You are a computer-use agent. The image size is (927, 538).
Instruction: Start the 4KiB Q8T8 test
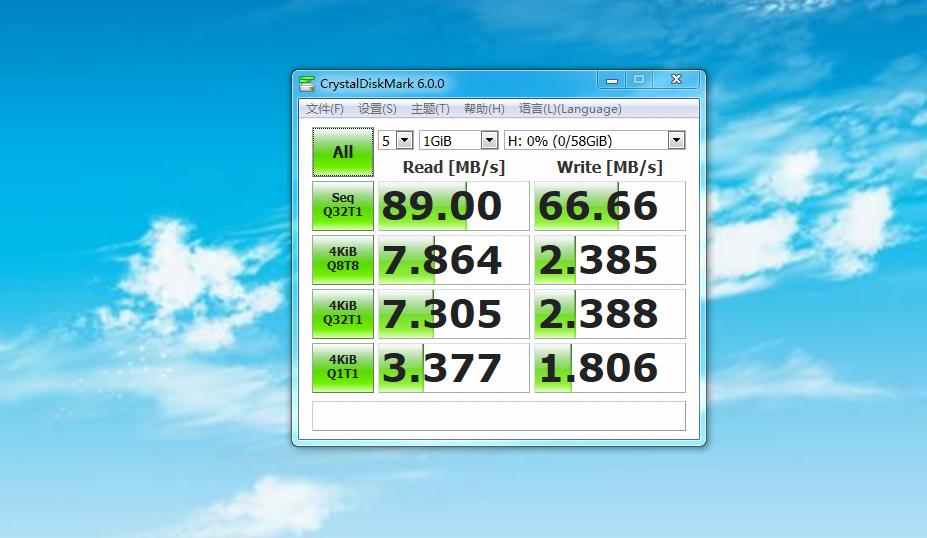pyautogui.click(x=343, y=260)
